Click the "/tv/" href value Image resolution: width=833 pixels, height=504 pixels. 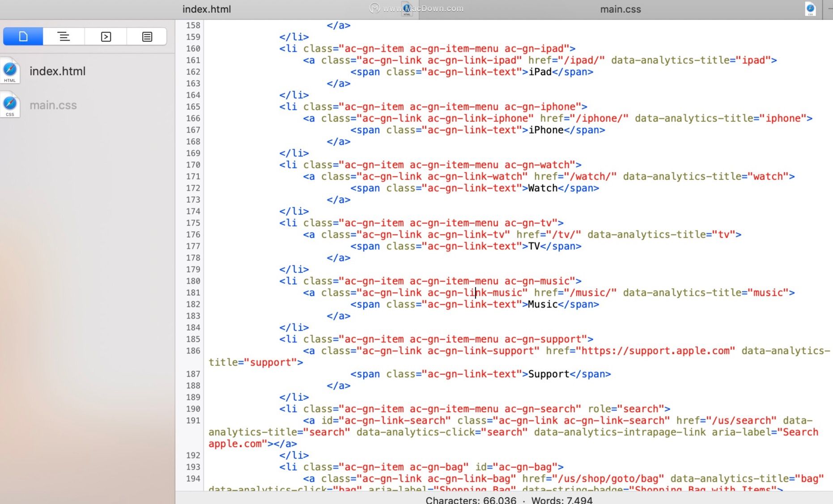564,235
